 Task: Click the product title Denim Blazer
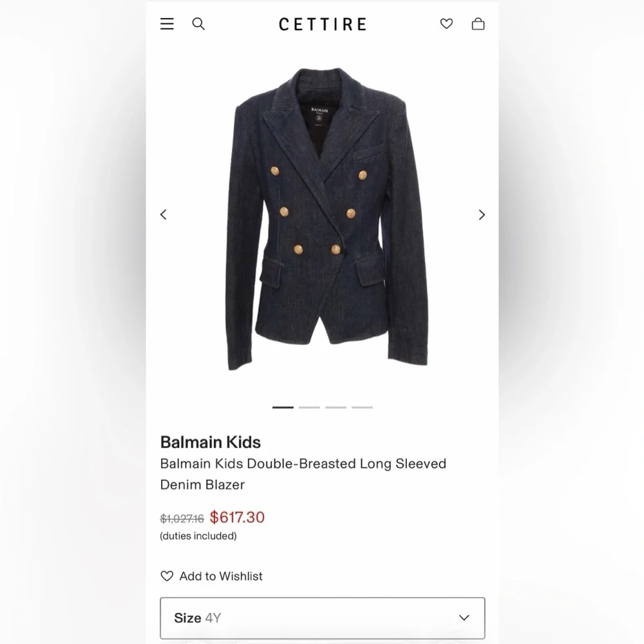coord(203,485)
